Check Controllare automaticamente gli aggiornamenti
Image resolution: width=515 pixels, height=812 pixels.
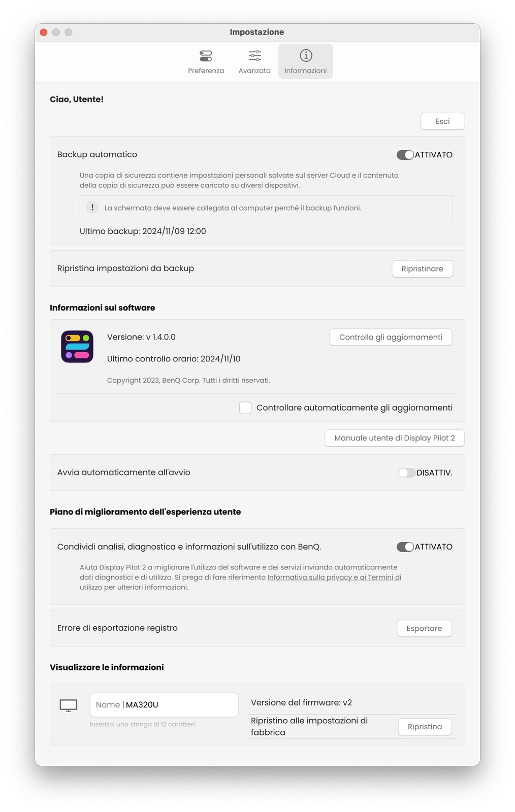[245, 408]
